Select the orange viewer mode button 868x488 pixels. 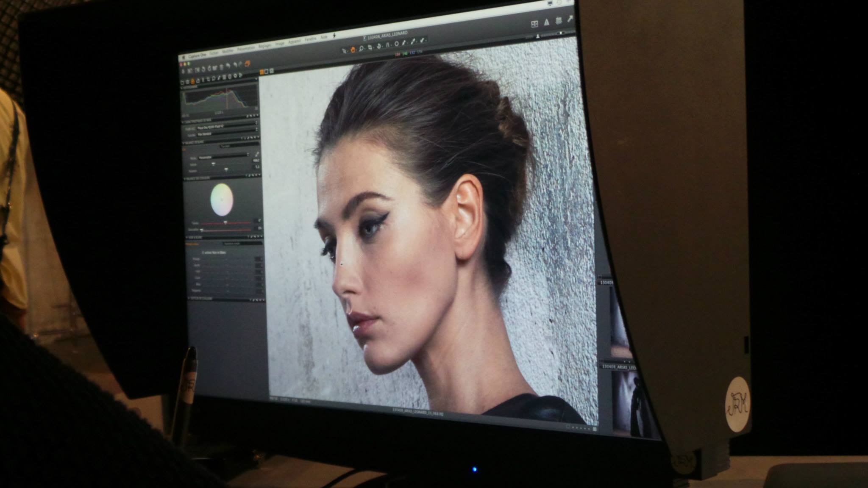(x=262, y=72)
